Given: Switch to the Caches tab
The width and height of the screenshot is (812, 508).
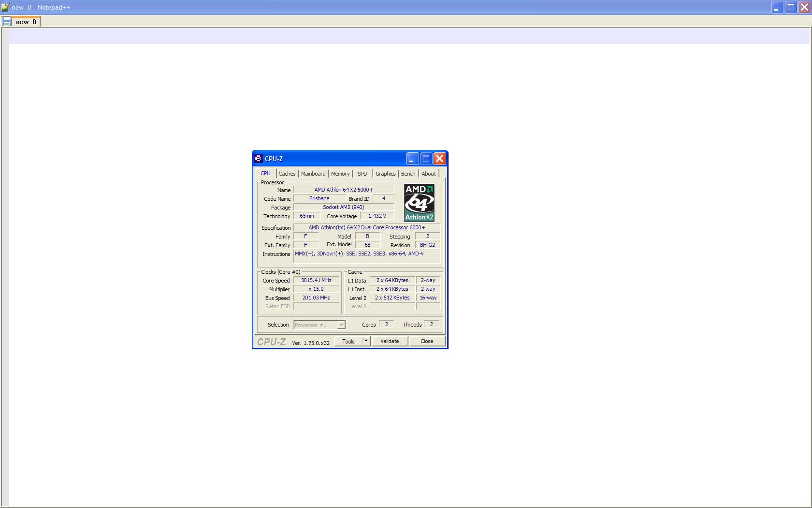Looking at the screenshot, I should point(287,174).
